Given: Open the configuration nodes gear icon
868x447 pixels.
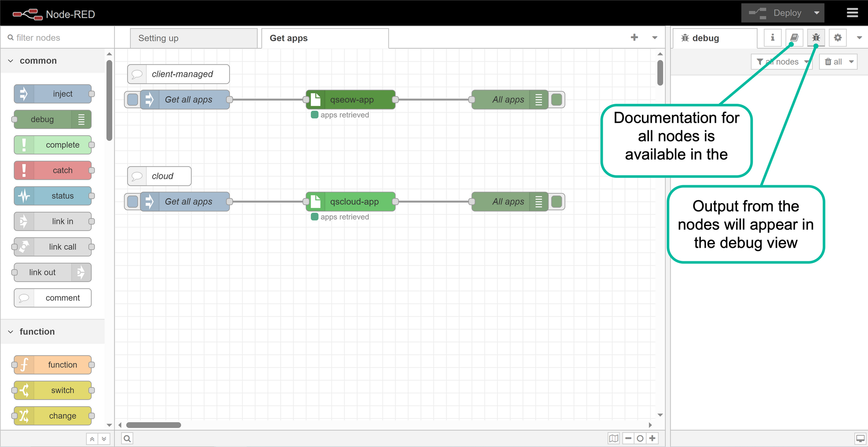Looking at the screenshot, I should click(x=838, y=38).
